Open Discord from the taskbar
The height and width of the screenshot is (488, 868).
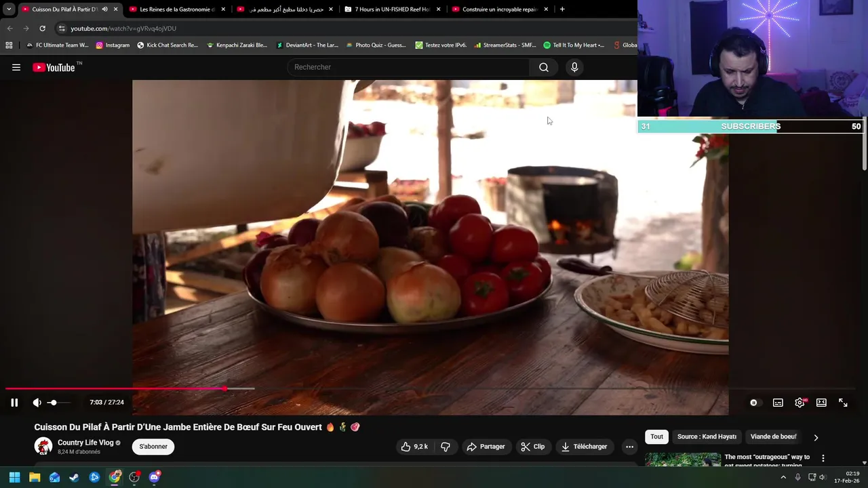coord(154,477)
